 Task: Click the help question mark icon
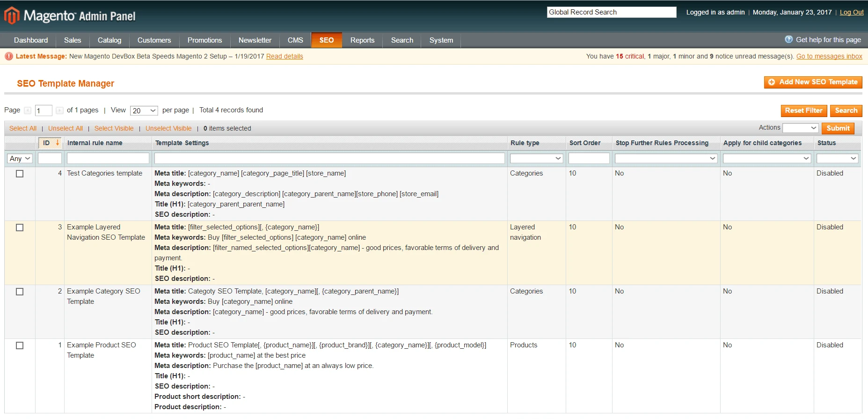click(x=789, y=39)
